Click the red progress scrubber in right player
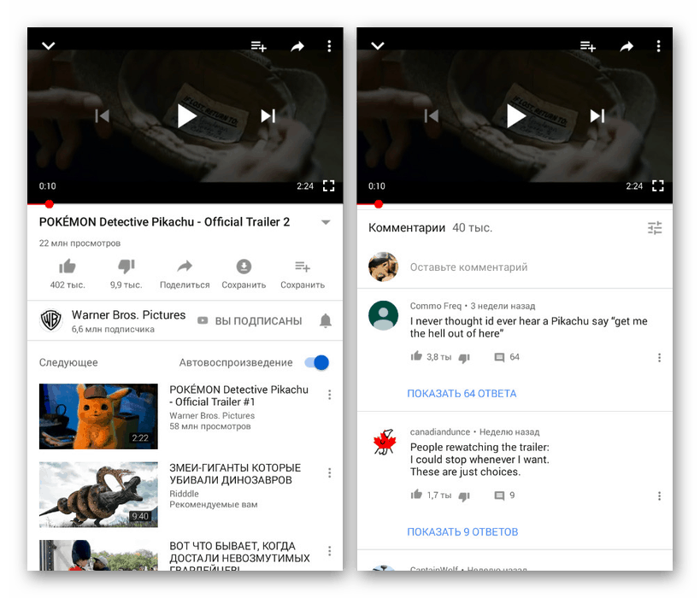 tap(379, 204)
